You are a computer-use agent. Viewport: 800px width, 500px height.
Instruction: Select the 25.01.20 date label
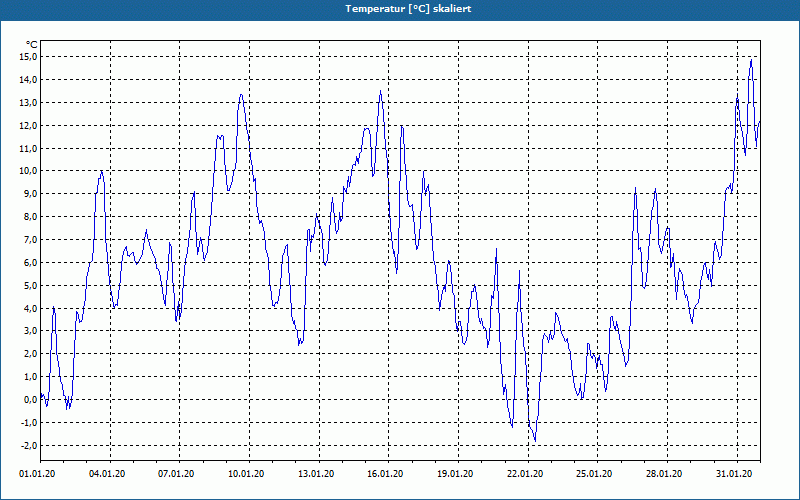point(594,474)
